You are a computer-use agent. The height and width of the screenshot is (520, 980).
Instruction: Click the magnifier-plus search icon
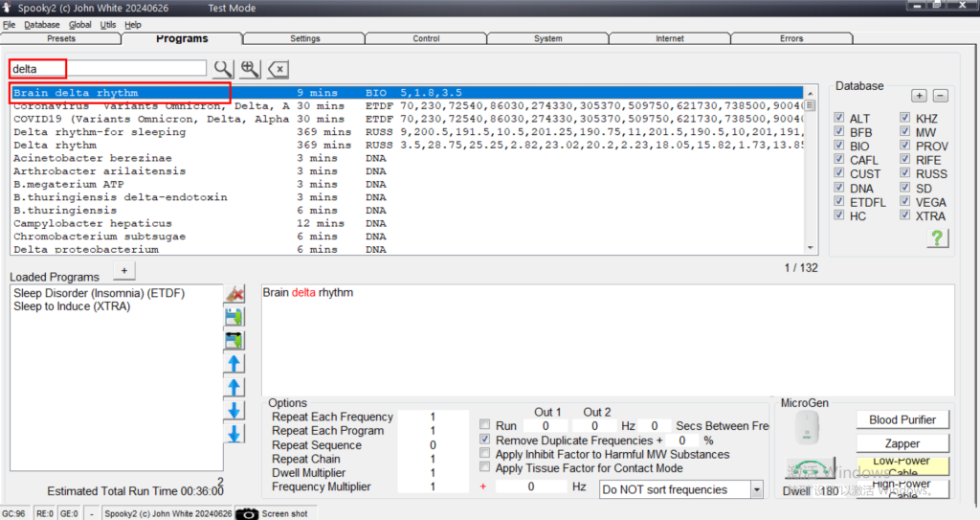coord(250,69)
